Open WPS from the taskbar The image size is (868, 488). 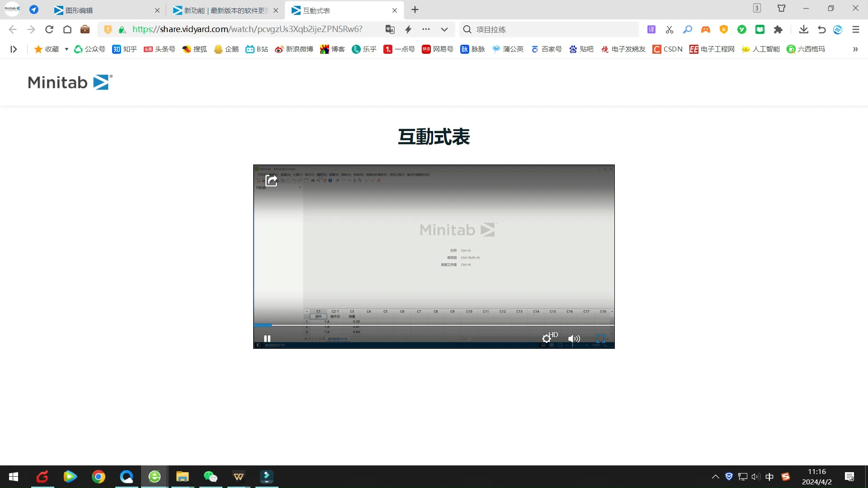tap(239, 477)
